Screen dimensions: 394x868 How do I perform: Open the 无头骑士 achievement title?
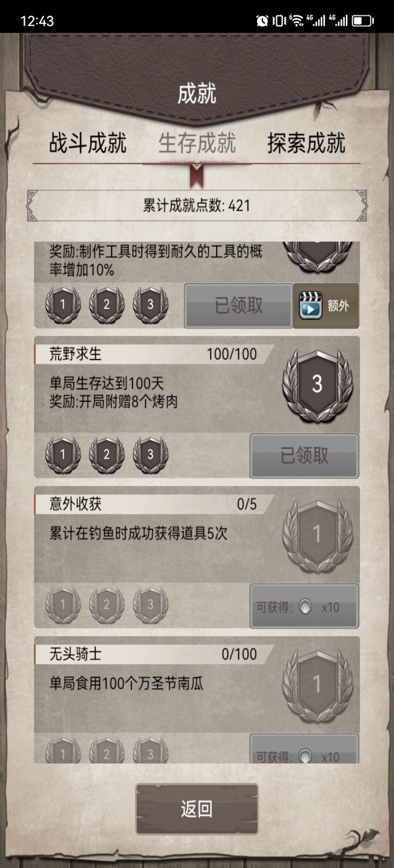pyautogui.click(x=76, y=654)
